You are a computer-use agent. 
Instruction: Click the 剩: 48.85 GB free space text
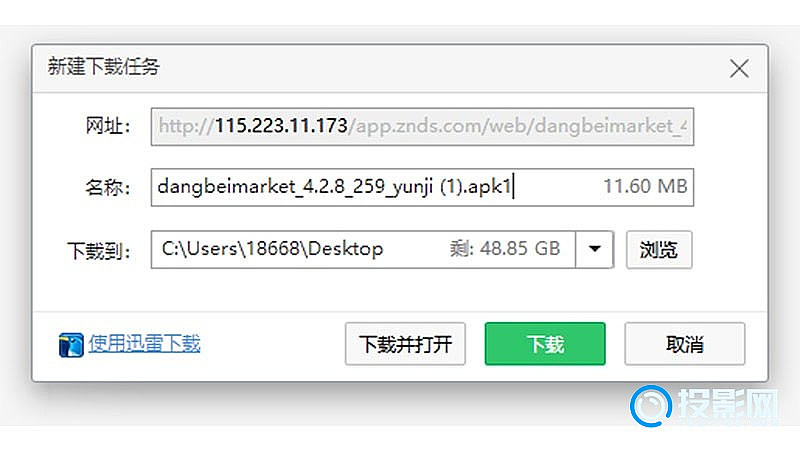(505, 248)
